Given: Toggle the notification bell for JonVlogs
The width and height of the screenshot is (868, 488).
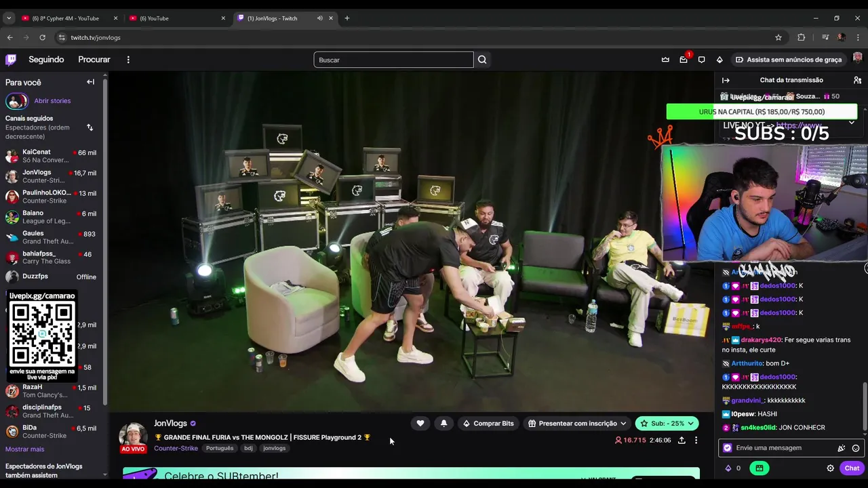Looking at the screenshot, I should point(443,424).
